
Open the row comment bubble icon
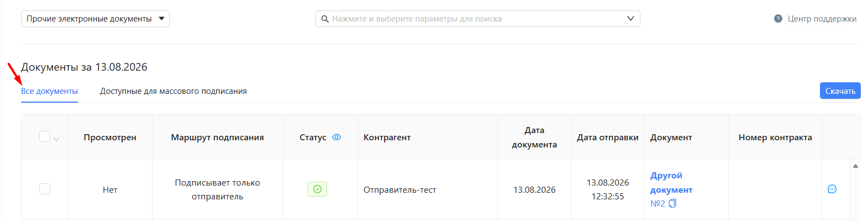[832, 189]
